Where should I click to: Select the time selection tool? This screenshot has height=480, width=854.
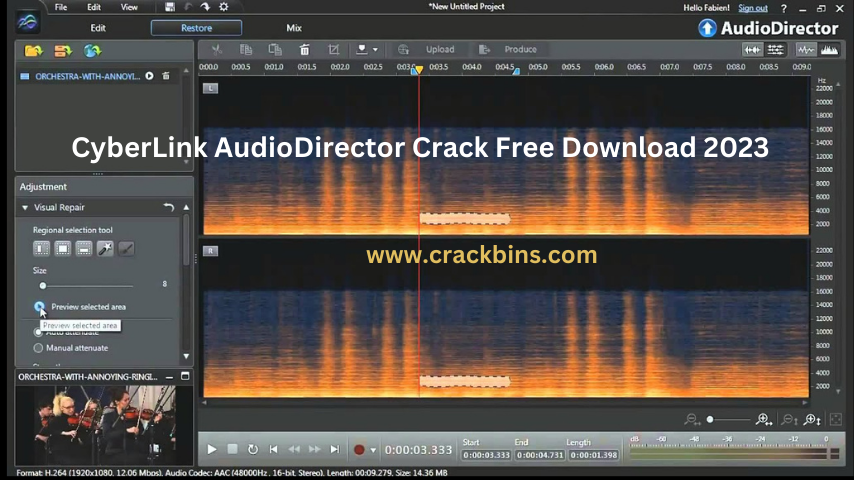pos(41,249)
